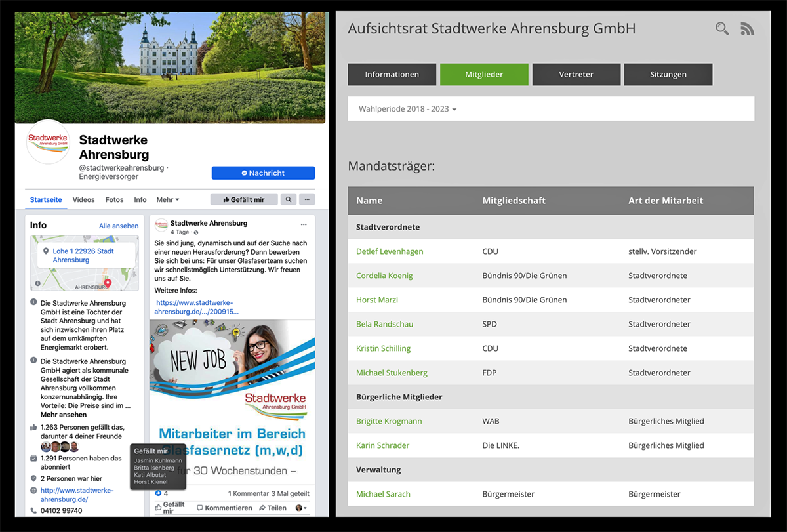Click the Mitgliedschaft column header

(514, 201)
